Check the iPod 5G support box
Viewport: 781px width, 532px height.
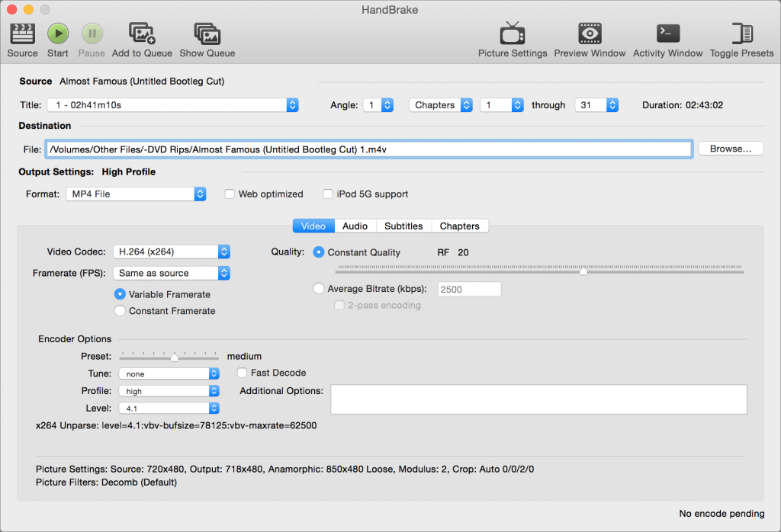click(x=328, y=194)
